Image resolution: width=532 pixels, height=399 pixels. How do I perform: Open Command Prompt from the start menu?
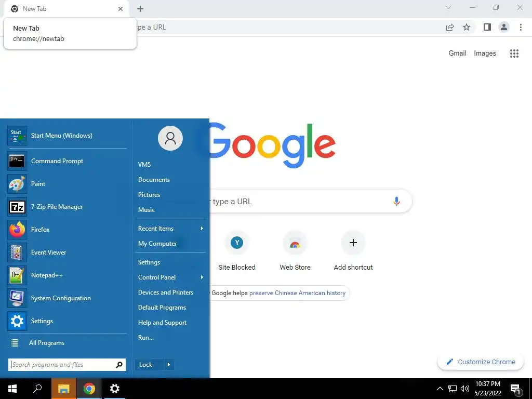(x=67, y=161)
